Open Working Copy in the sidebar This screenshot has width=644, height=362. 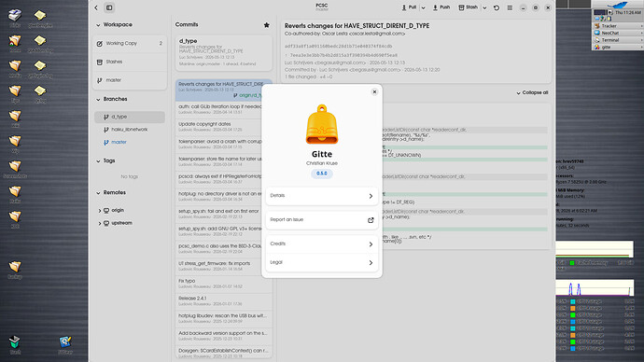point(130,43)
